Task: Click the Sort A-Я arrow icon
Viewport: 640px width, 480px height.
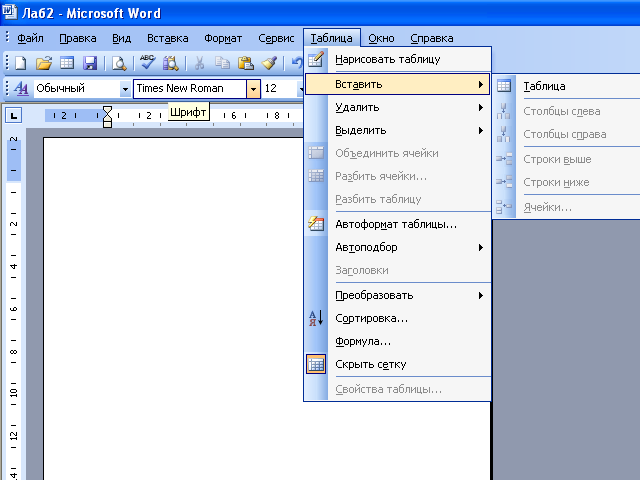Action: pos(316,318)
